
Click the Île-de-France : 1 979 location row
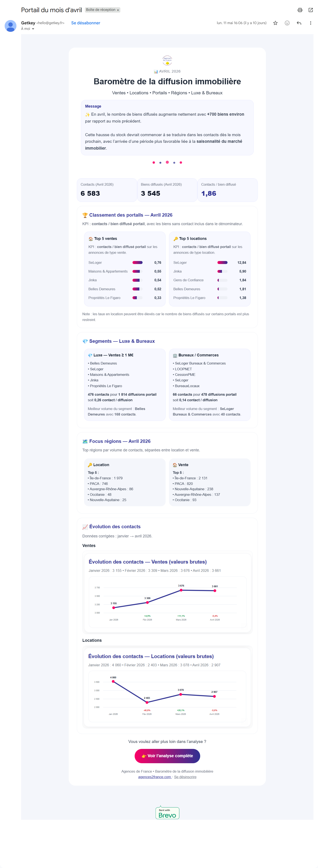(105, 478)
